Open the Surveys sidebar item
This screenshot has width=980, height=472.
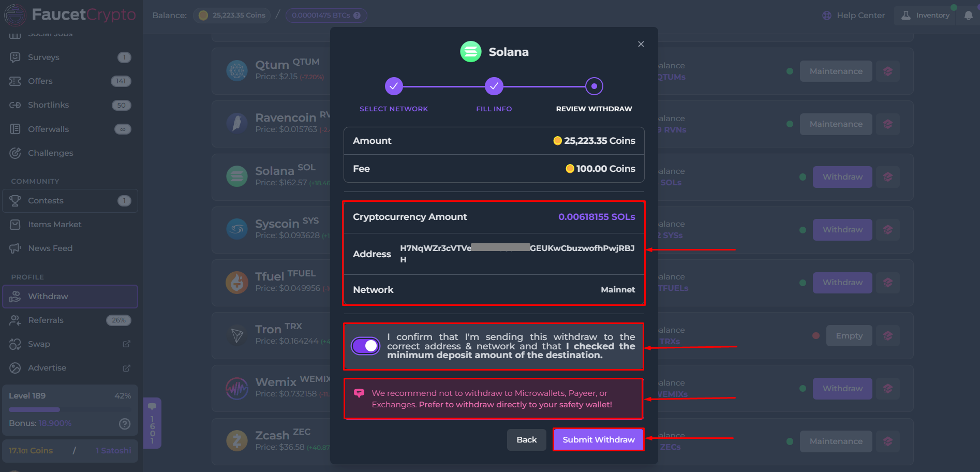(70, 57)
